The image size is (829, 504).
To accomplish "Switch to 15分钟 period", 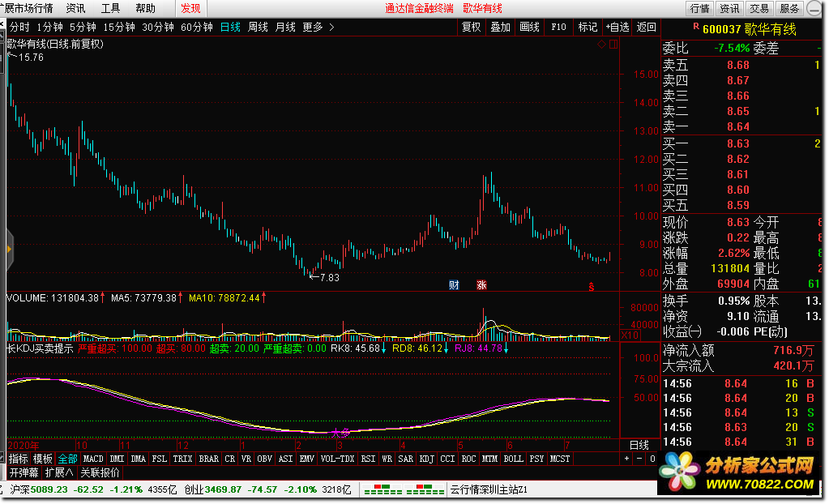I will tap(119, 27).
